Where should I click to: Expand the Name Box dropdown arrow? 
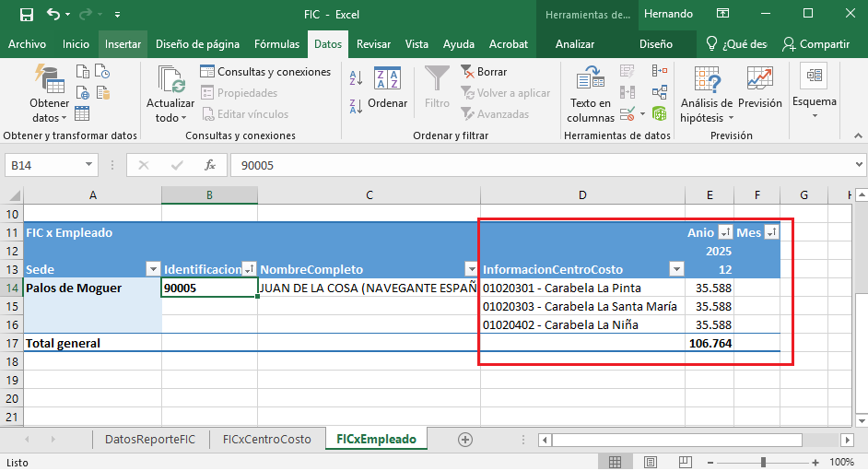tap(89, 165)
